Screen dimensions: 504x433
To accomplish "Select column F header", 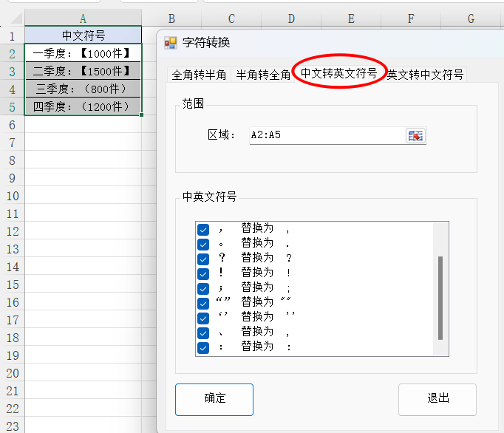I will click(x=411, y=18).
